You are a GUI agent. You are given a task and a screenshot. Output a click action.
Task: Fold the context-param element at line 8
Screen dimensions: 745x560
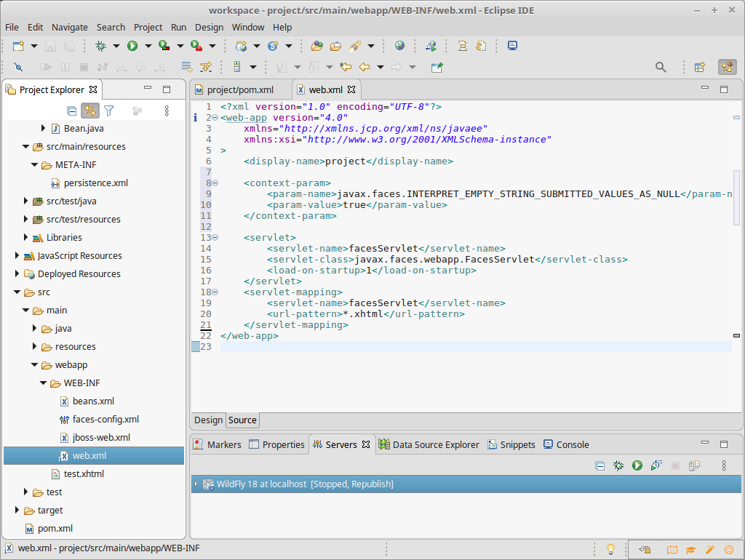tap(215, 183)
